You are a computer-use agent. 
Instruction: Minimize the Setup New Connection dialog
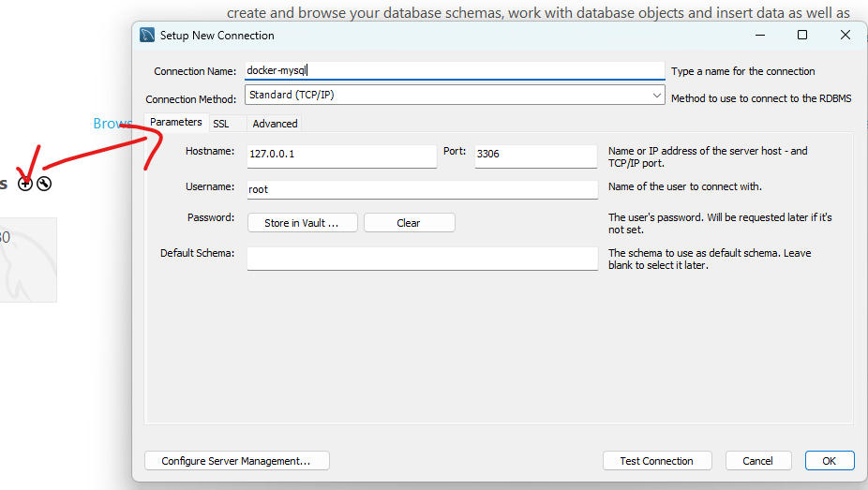click(760, 35)
